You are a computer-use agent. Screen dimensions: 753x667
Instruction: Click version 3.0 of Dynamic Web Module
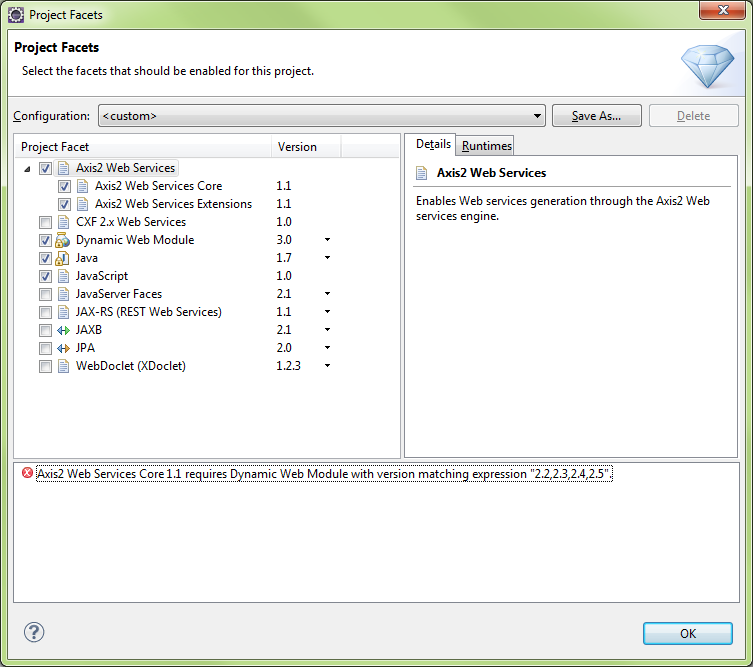(x=284, y=240)
